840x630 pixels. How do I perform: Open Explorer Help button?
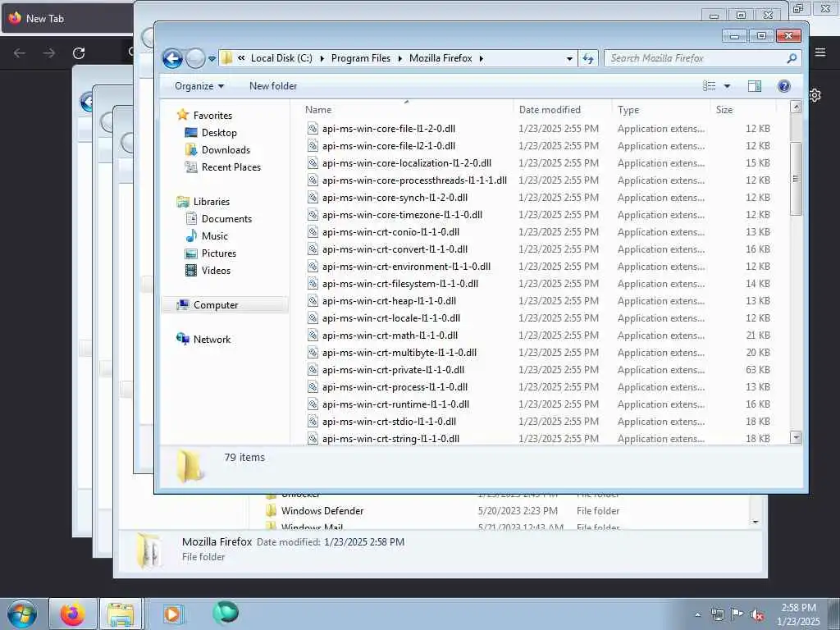[x=783, y=85]
